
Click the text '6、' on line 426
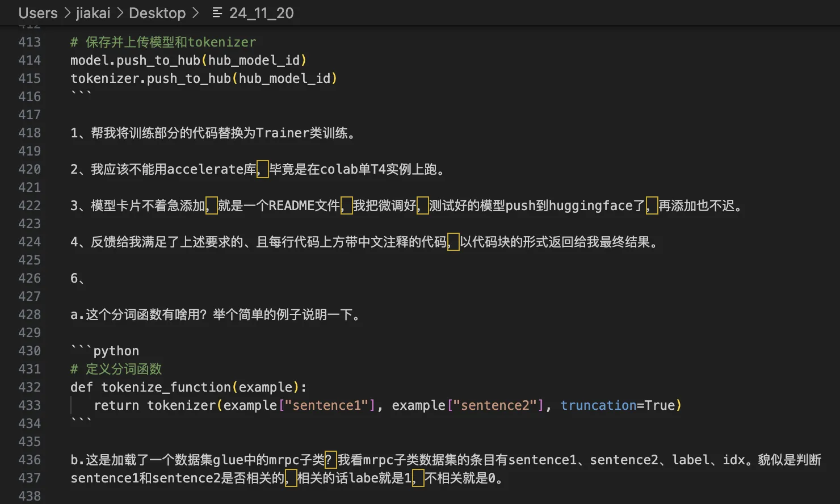pyautogui.click(x=78, y=278)
